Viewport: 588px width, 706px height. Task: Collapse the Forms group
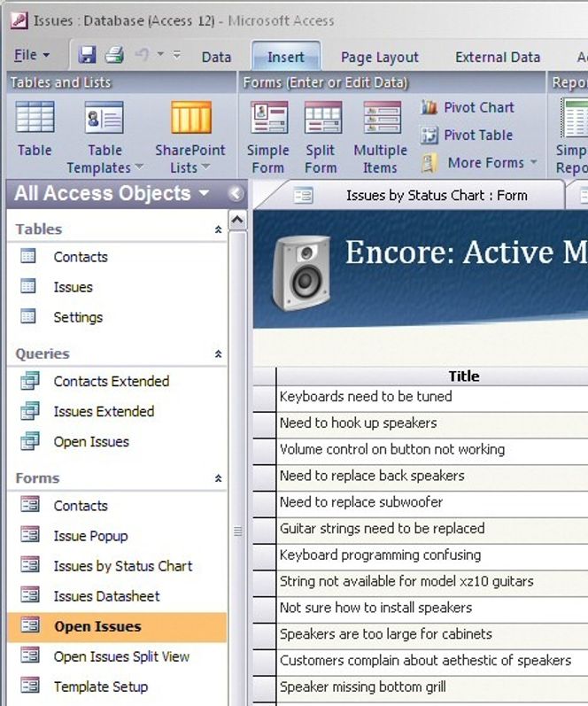pos(219,478)
